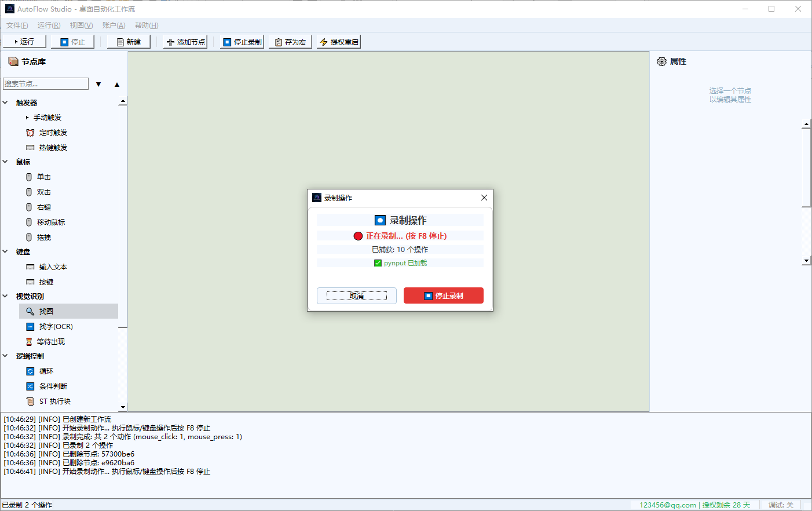The image size is (812, 511).
Task: Click account 123456@qq.com in status bar
Action: [x=668, y=505]
